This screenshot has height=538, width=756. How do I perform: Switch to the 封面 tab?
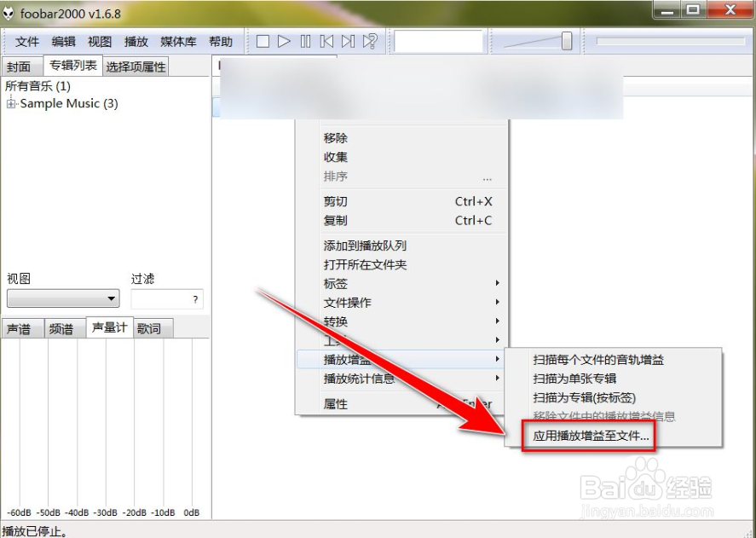(x=21, y=67)
